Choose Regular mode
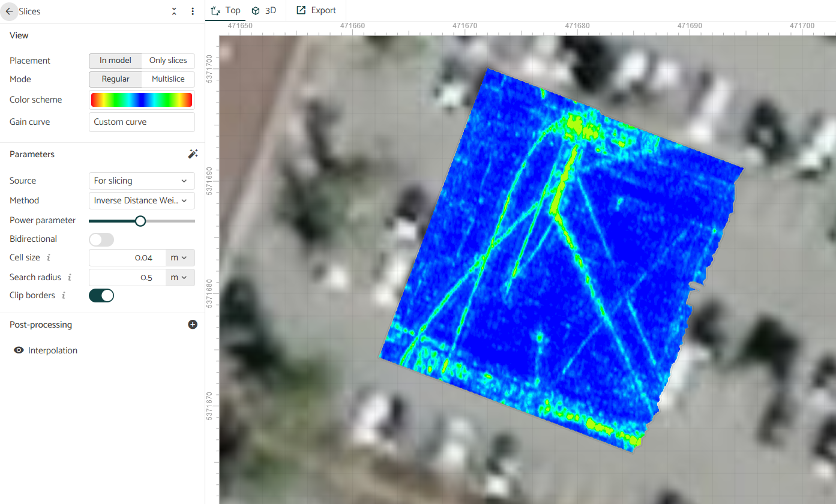836x504 pixels. 115,79
